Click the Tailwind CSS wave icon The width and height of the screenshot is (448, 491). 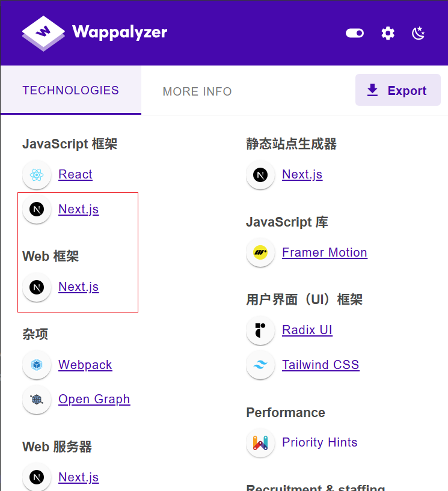point(260,365)
